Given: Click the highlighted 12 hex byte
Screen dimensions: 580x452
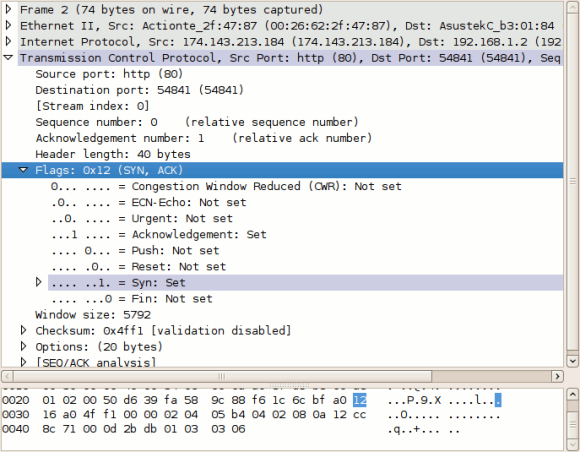Looking at the screenshot, I should [360, 400].
